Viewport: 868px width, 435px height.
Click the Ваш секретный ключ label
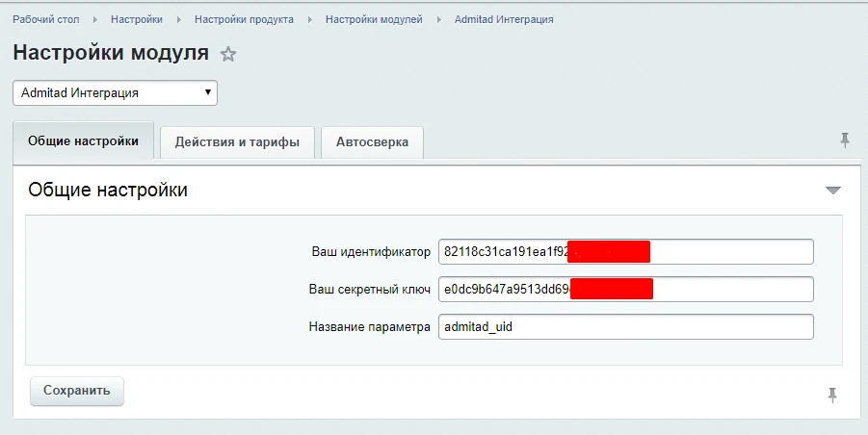point(369,289)
